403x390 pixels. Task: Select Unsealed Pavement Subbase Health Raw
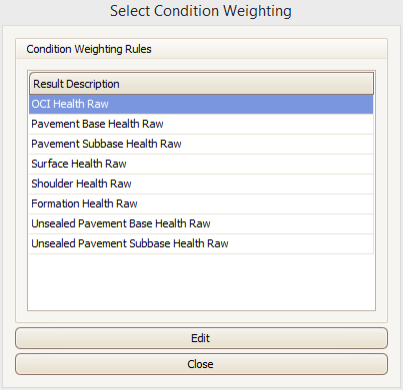(x=201, y=244)
